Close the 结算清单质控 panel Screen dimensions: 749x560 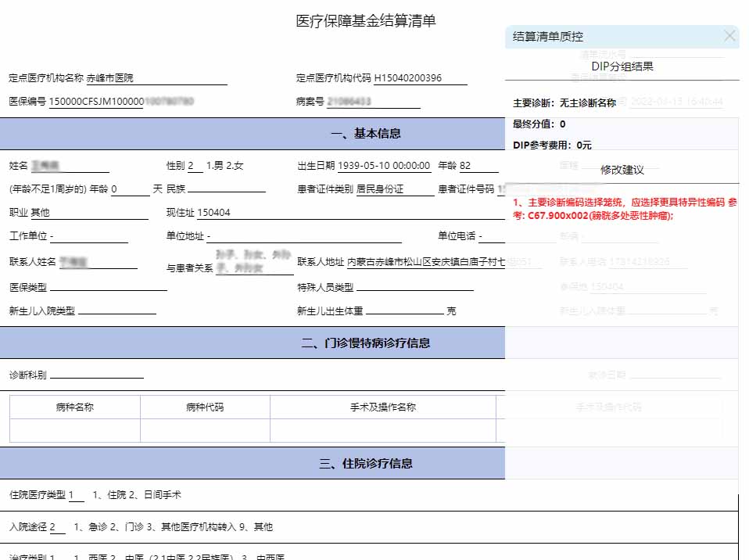point(729,36)
